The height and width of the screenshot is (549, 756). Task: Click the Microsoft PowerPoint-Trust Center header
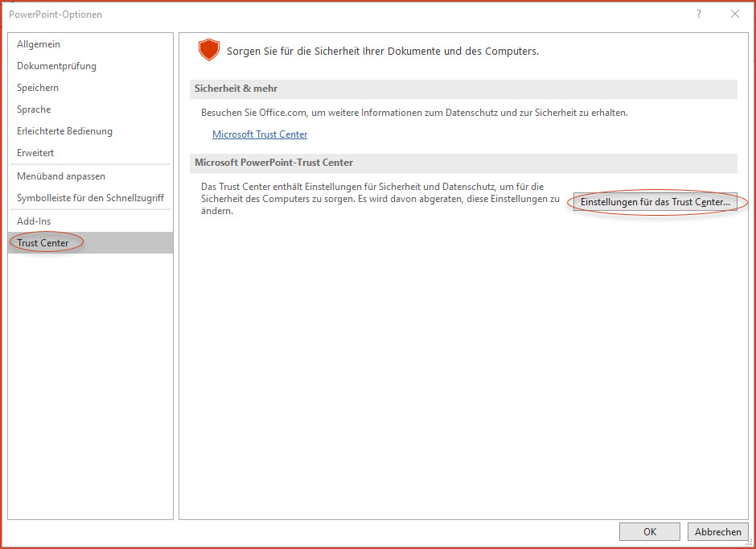point(463,163)
